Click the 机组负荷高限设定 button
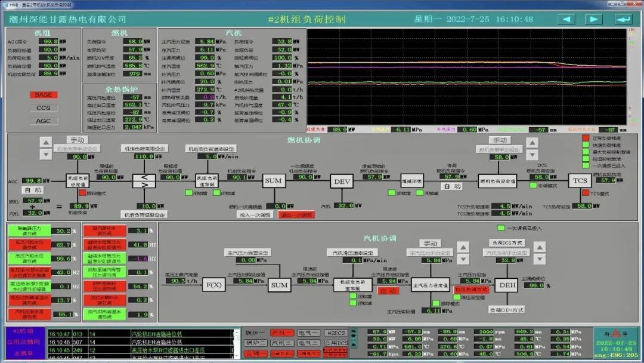644x363 pixels. (144, 149)
